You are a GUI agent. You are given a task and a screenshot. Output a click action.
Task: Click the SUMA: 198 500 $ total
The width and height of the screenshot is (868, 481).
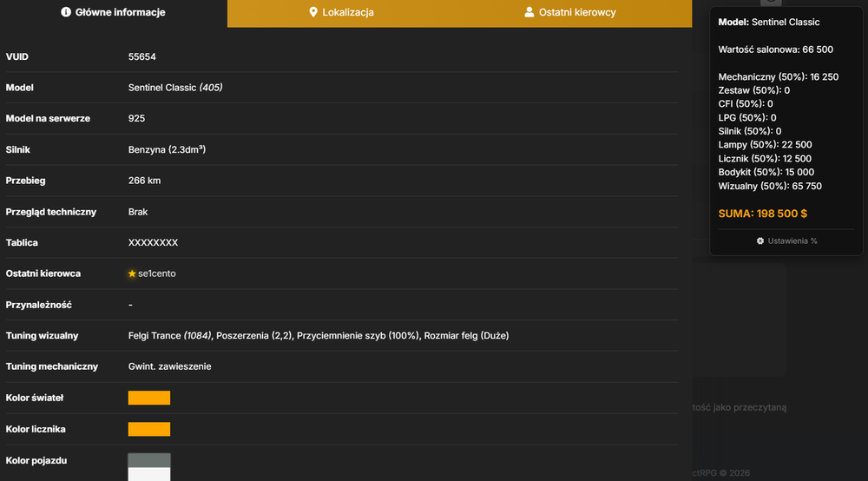762,214
